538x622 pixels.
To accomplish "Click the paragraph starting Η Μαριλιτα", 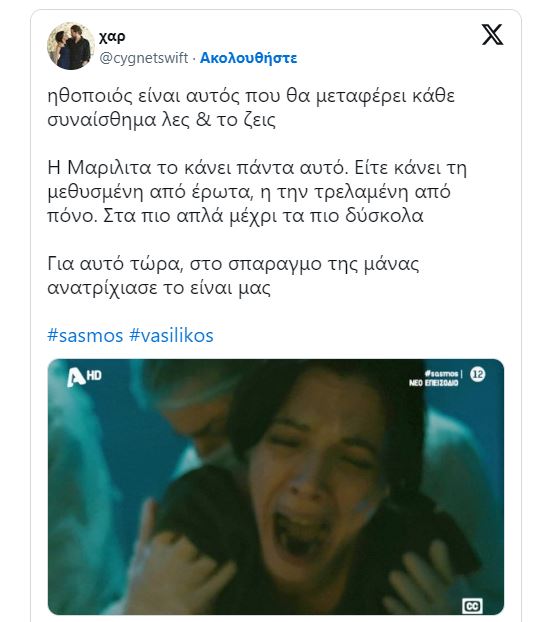I will [x=257, y=192].
